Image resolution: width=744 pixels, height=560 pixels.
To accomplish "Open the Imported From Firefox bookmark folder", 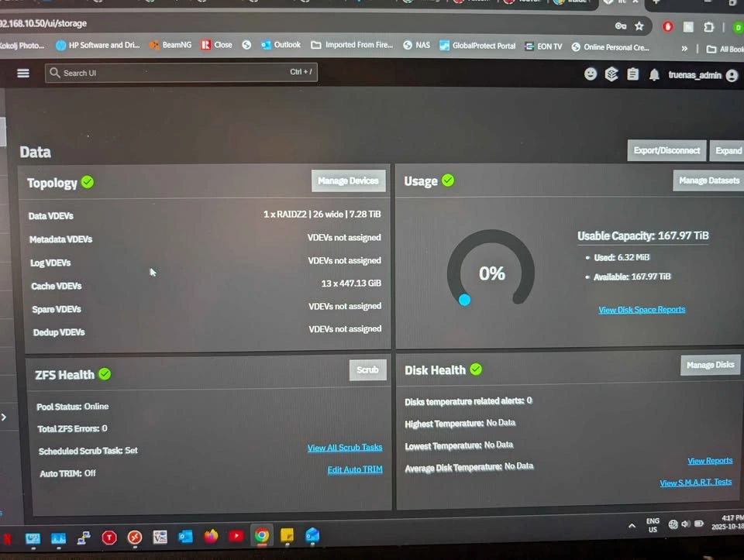I will pyautogui.click(x=352, y=45).
